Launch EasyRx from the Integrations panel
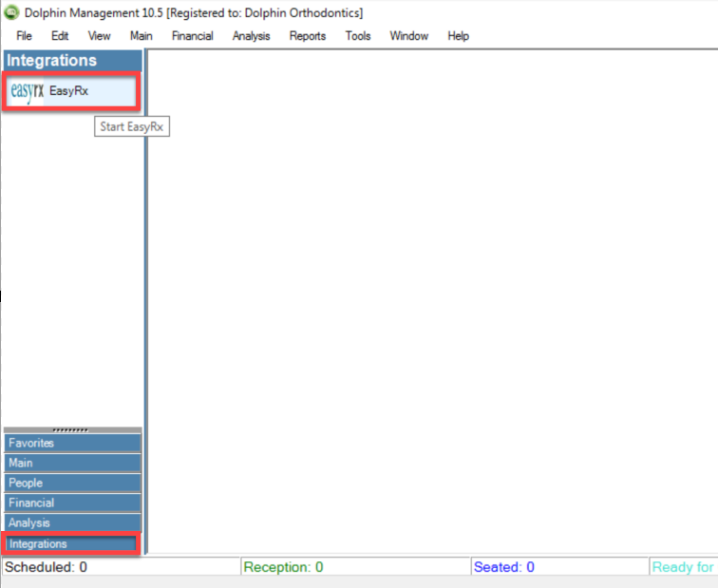This screenshot has height=588, width=718. pyautogui.click(x=71, y=90)
